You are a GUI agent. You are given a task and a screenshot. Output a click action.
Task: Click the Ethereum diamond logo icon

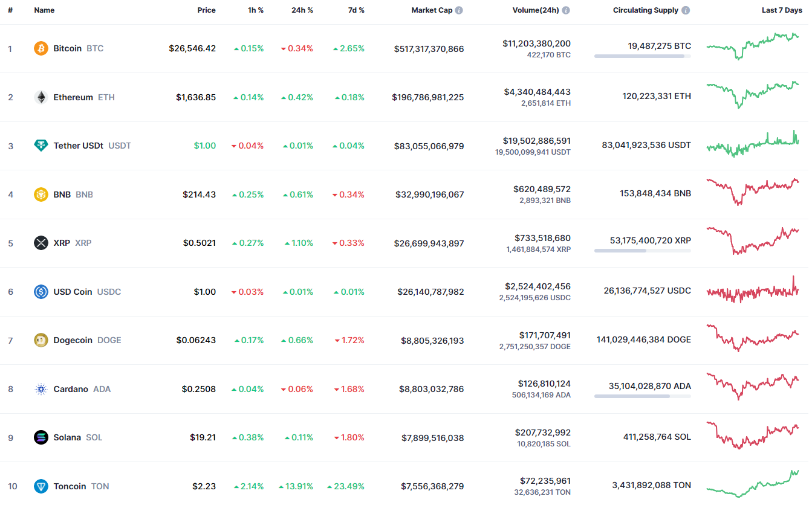click(x=41, y=97)
